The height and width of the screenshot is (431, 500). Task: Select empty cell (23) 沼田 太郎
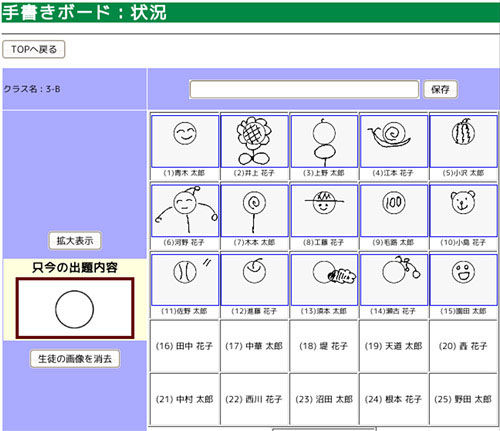pyautogui.click(x=324, y=399)
